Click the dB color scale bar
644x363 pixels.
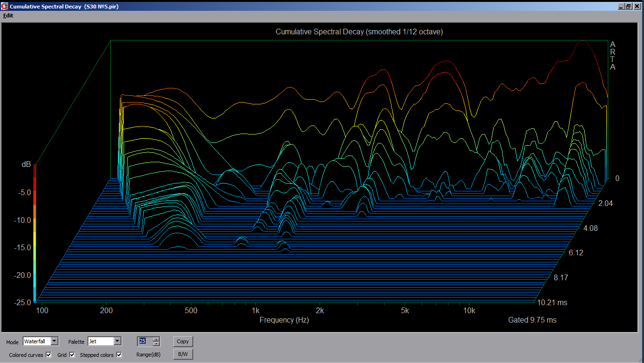[35, 233]
